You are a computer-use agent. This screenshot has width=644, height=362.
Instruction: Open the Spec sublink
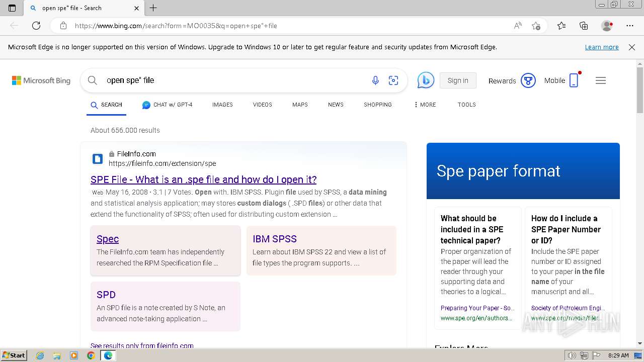[x=108, y=239]
